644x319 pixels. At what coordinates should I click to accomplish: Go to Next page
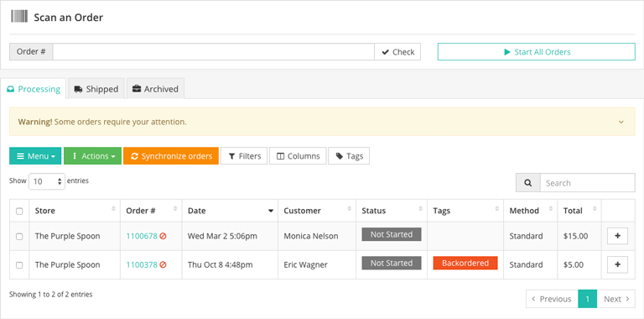[616, 299]
